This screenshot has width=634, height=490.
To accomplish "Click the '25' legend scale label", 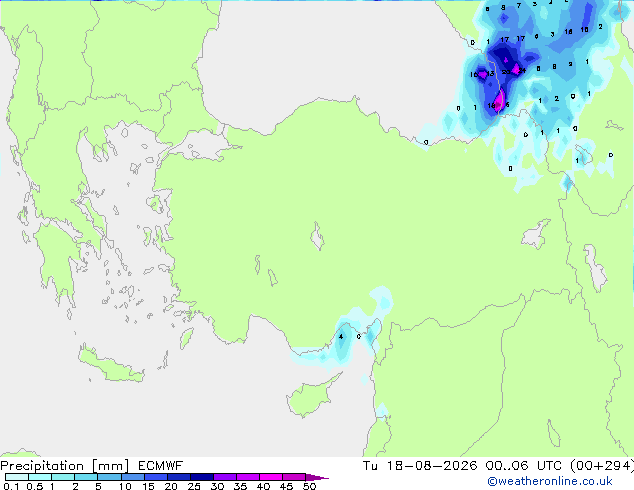I will click(194, 486).
